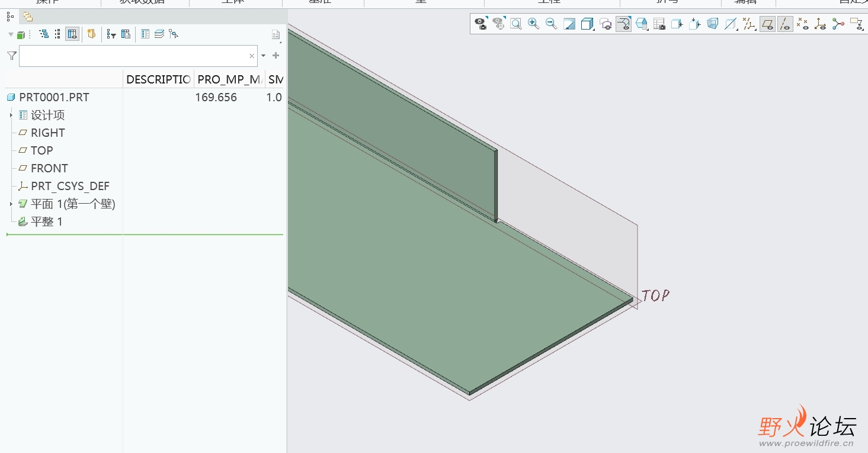Open the datum display filters dropdown
868x453 pixels.
tap(749, 24)
